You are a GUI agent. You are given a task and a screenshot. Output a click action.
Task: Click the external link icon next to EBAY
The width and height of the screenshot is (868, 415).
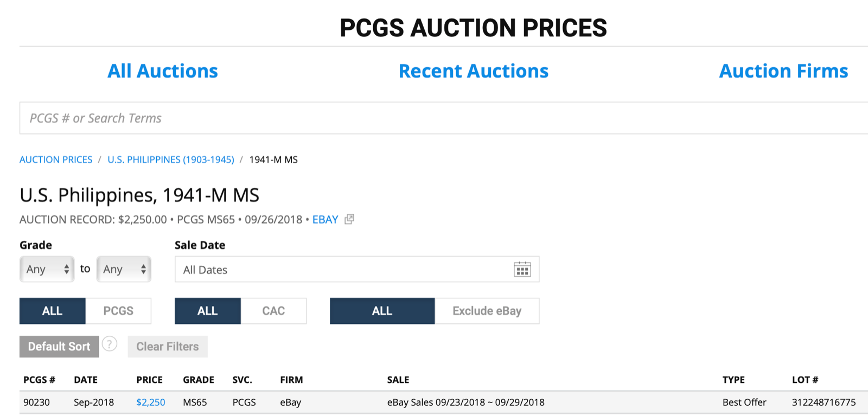click(x=349, y=219)
